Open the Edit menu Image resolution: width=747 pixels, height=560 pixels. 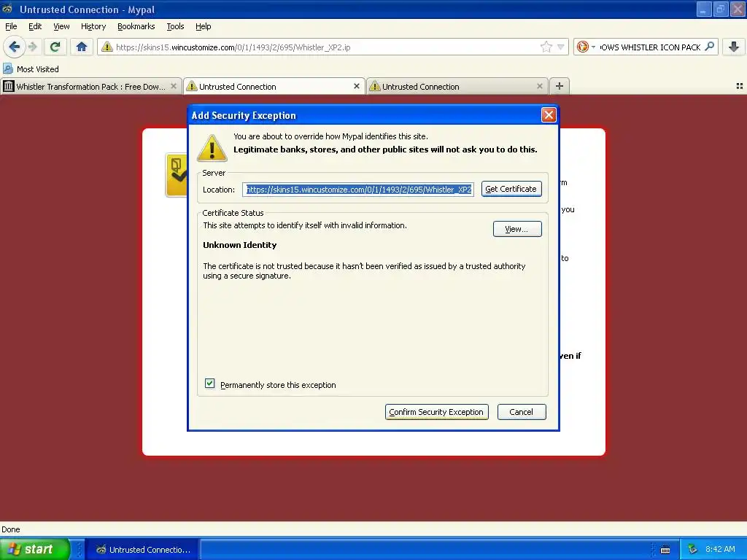click(35, 26)
